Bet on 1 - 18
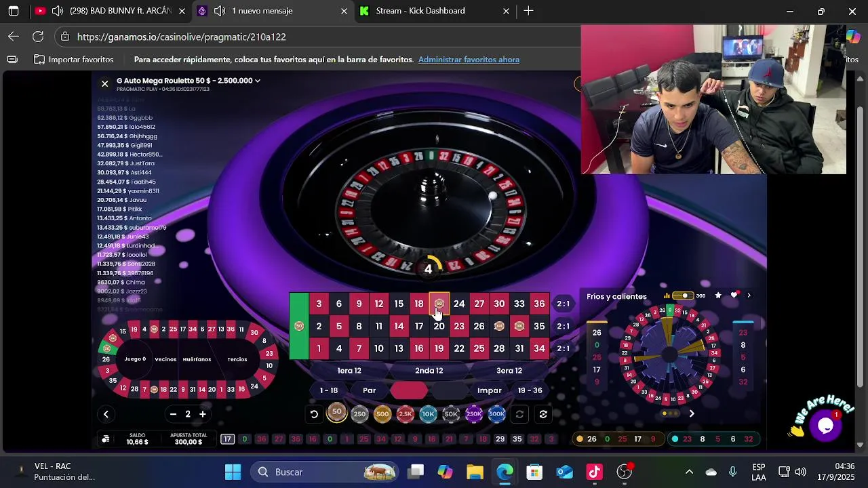This screenshot has width=868, height=488. (x=329, y=390)
